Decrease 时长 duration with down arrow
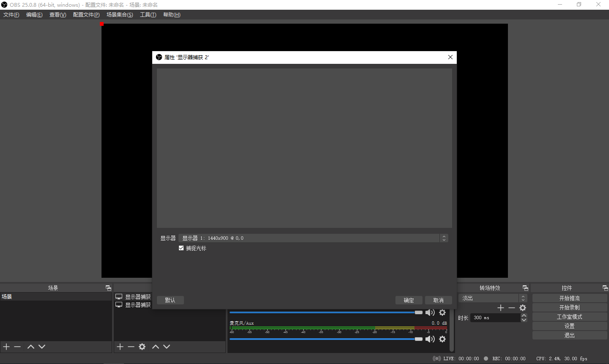Image resolution: width=609 pixels, height=364 pixels. pyautogui.click(x=524, y=320)
